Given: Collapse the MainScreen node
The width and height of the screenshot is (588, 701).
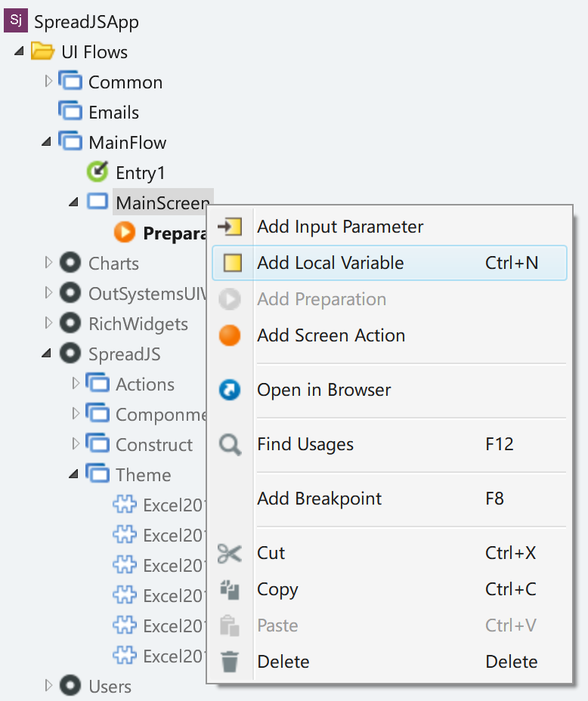Looking at the screenshot, I should (73, 202).
